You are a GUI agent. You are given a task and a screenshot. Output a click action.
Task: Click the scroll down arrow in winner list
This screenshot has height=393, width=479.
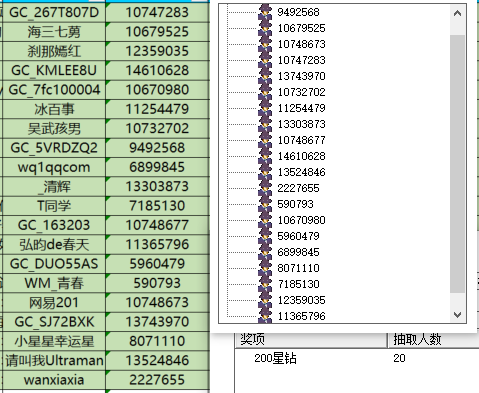click(x=458, y=314)
